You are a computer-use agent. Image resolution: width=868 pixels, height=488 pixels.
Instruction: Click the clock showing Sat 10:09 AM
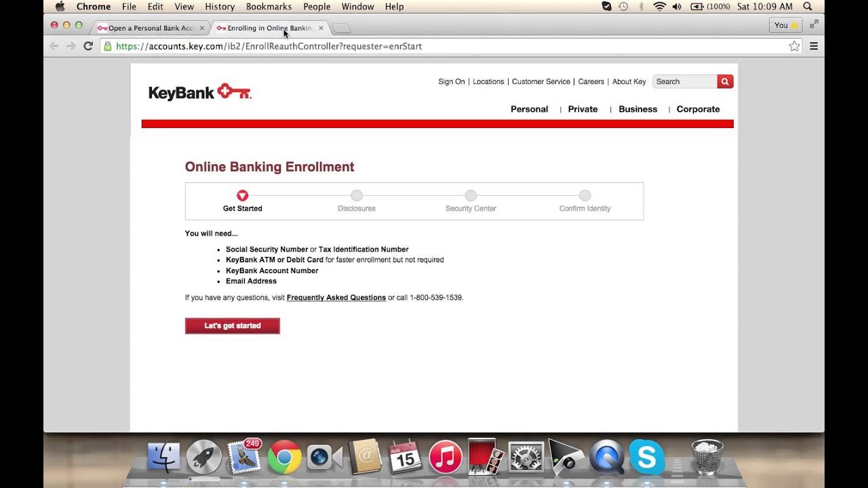point(764,6)
